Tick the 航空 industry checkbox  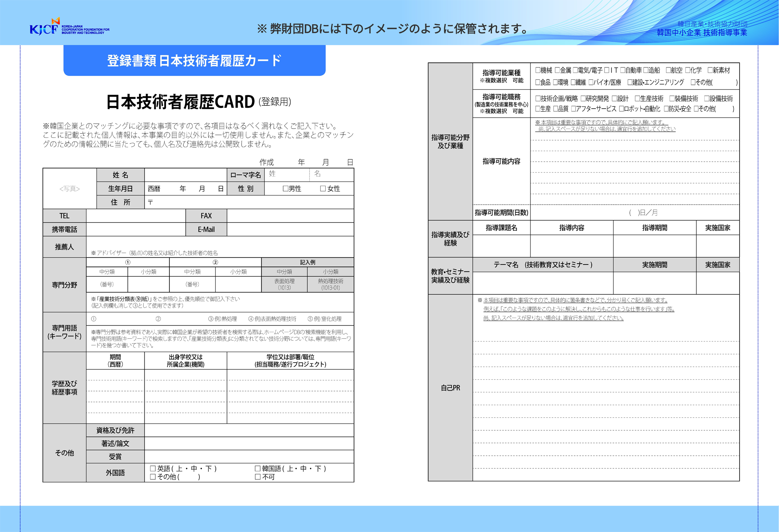pyautogui.click(x=668, y=70)
